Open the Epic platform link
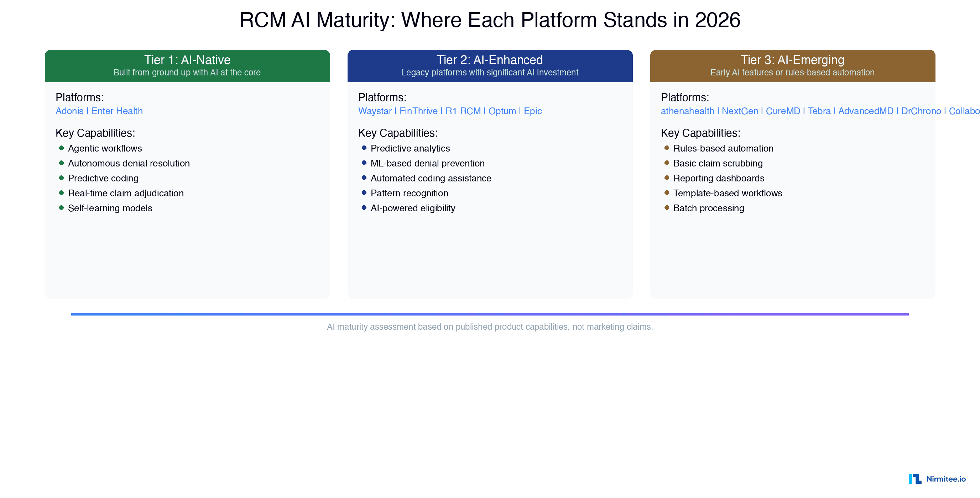980x498 pixels. point(533,111)
